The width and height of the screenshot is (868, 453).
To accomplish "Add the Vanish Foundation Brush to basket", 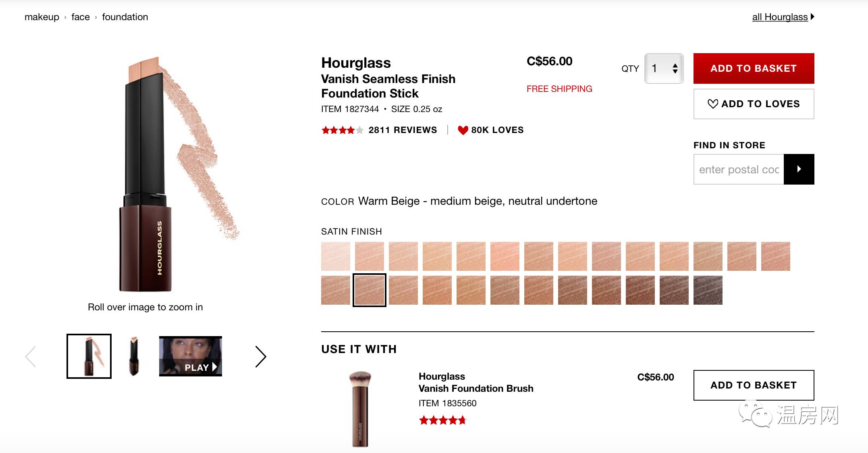I will (x=754, y=385).
